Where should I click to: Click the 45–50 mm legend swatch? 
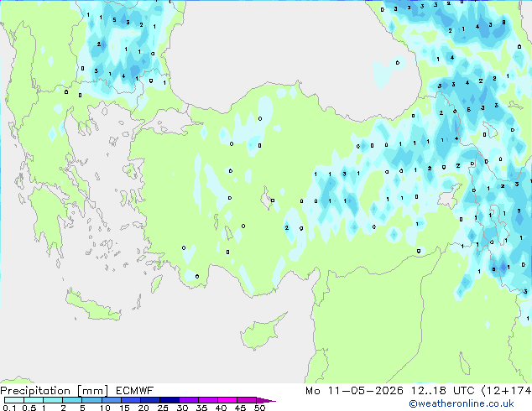[x=247, y=400]
